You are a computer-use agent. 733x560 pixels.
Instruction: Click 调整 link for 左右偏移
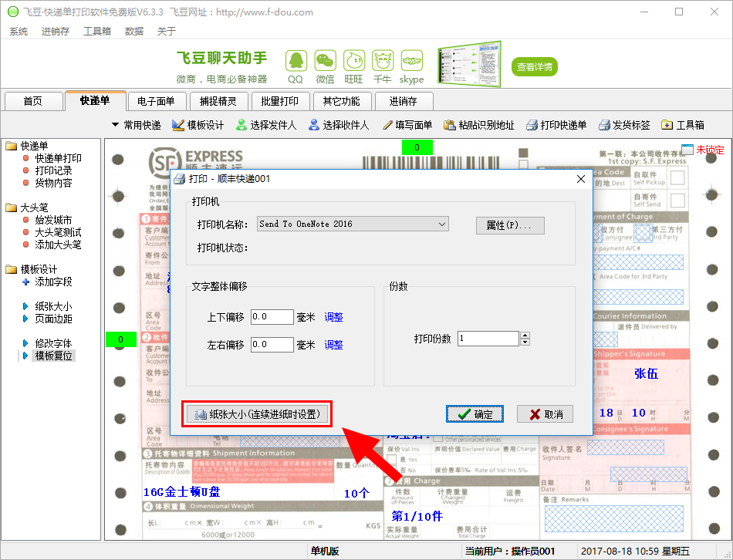click(334, 345)
